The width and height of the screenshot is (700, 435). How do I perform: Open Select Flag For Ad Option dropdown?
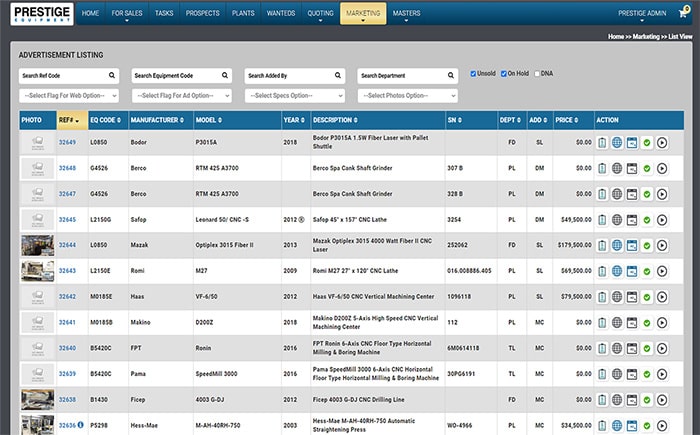[182, 96]
